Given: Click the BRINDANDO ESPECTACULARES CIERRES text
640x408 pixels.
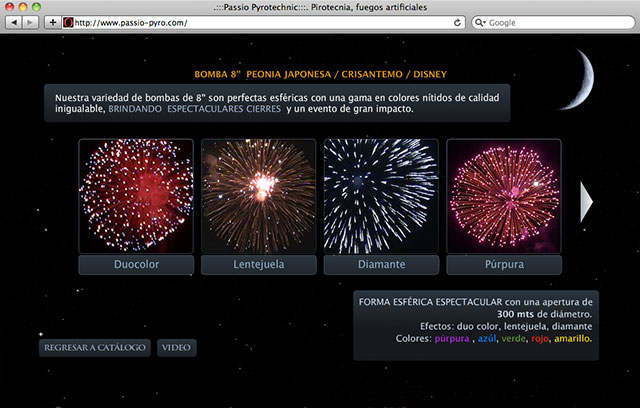Looking at the screenshot, I should click(x=194, y=109).
